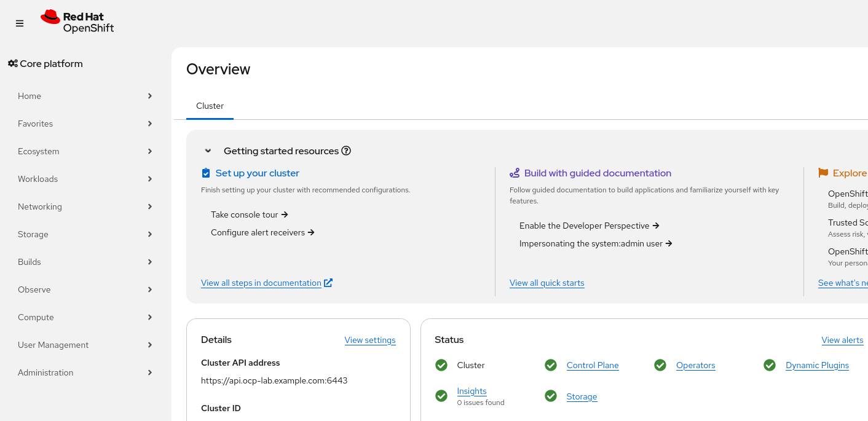Expand the Observe navigation section

point(85,289)
